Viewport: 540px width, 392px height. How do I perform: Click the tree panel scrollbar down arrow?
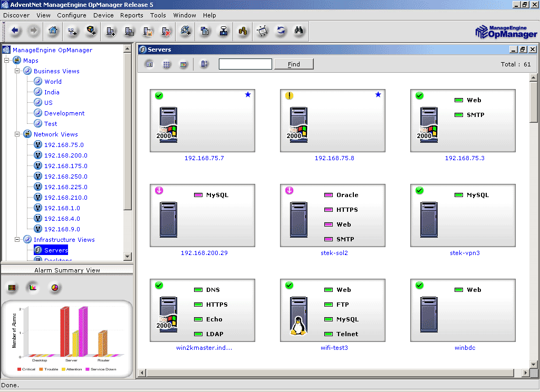(128, 256)
